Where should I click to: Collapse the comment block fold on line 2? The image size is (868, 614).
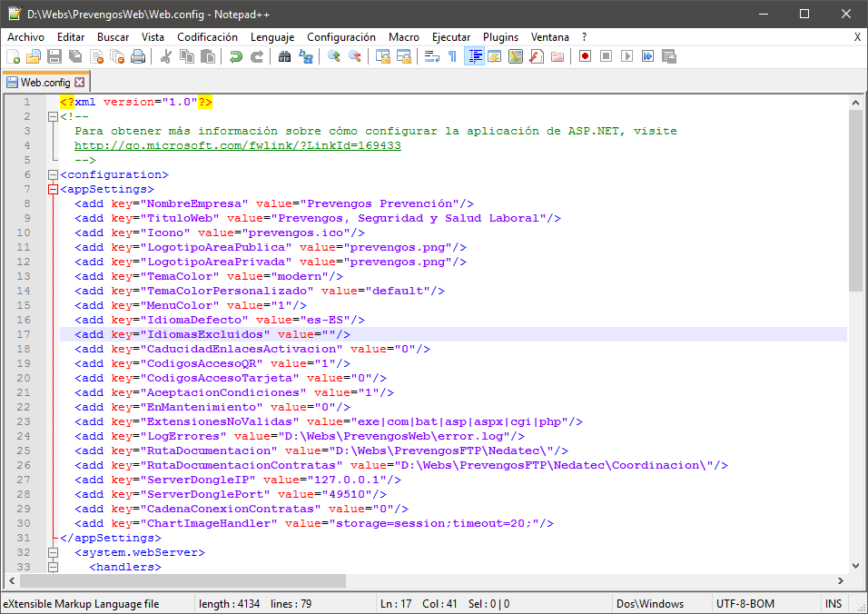click(53, 116)
